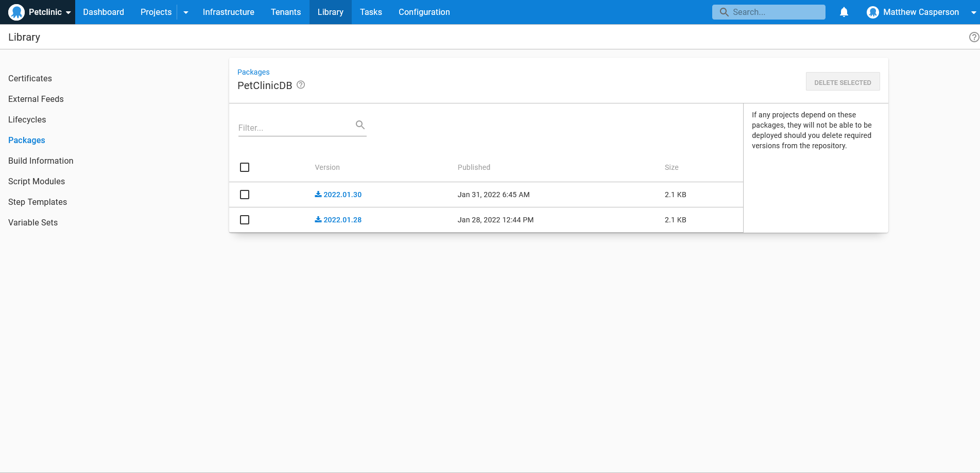980x473 pixels.
Task: Click the notifications bell icon
Action: point(844,12)
